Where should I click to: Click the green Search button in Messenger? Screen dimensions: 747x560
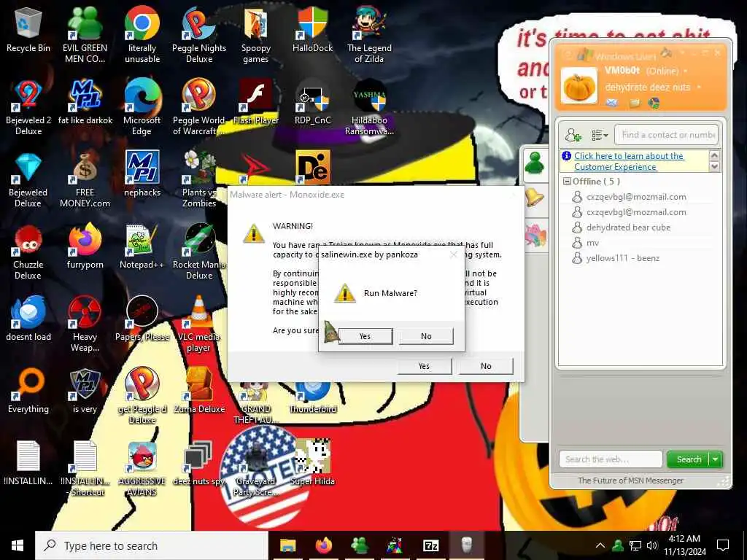point(689,459)
